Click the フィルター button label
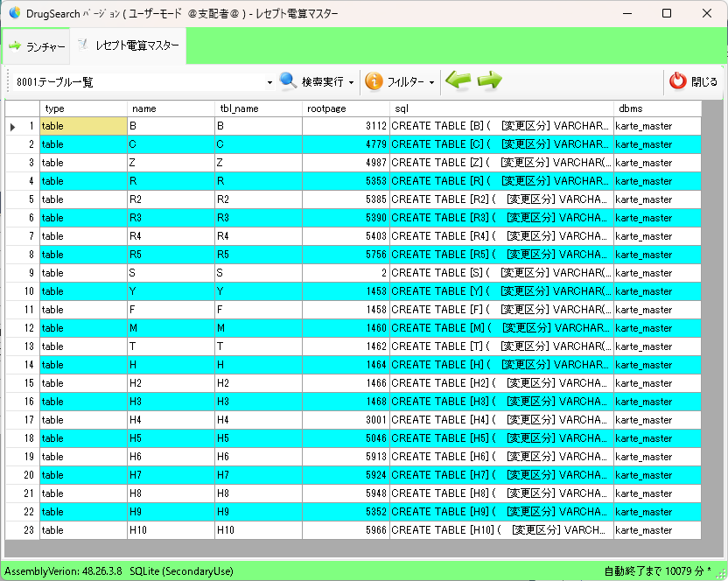 tap(405, 81)
